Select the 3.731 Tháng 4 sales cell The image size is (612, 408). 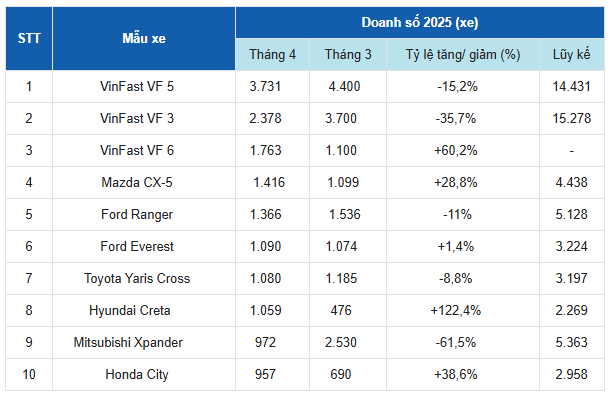[272, 86]
